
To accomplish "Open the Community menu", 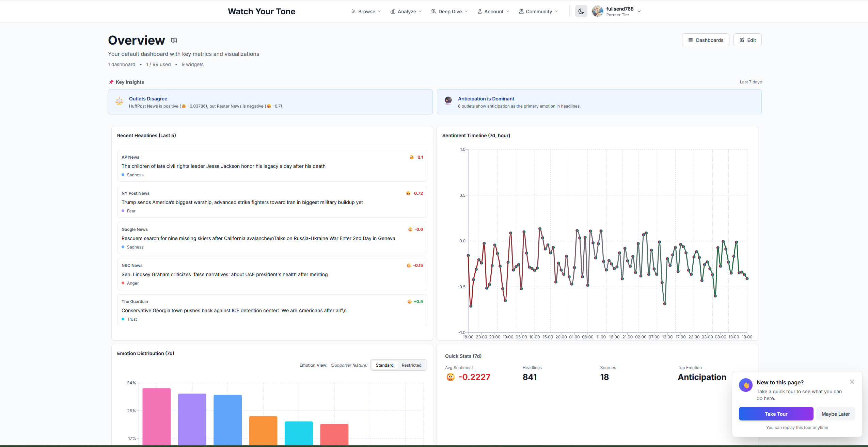I will [538, 12].
